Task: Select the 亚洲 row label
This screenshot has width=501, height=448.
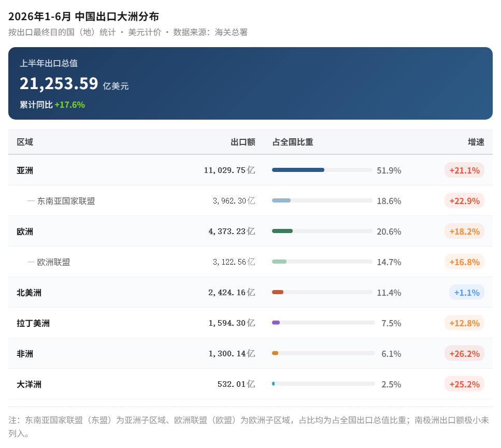Action: point(25,170)
